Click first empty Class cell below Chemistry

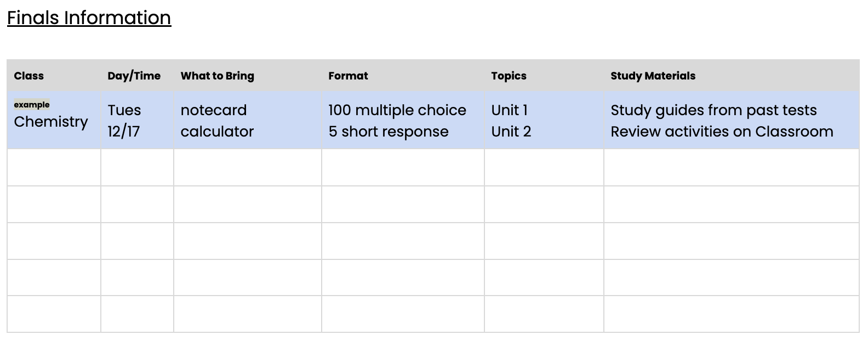tap(54, 167)
